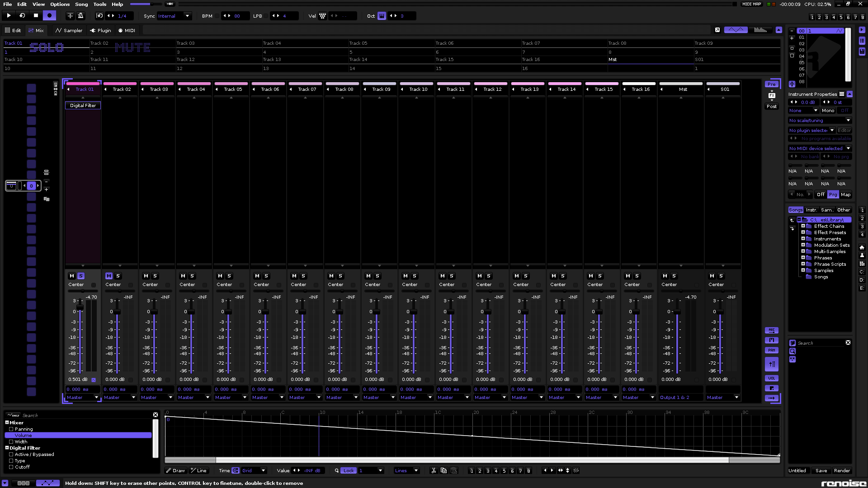Click the Render button
Viewport: 868px width, 488px height.
click(x=842, y=470)
